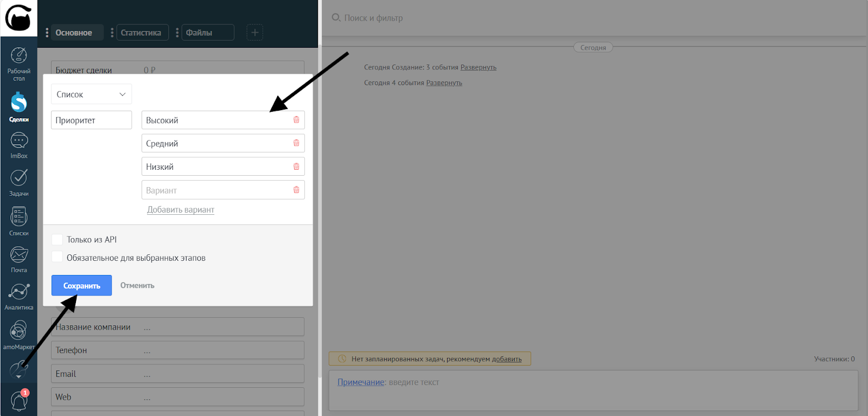Go to Задачи tasks icon
868x416 pixels.
19,178
